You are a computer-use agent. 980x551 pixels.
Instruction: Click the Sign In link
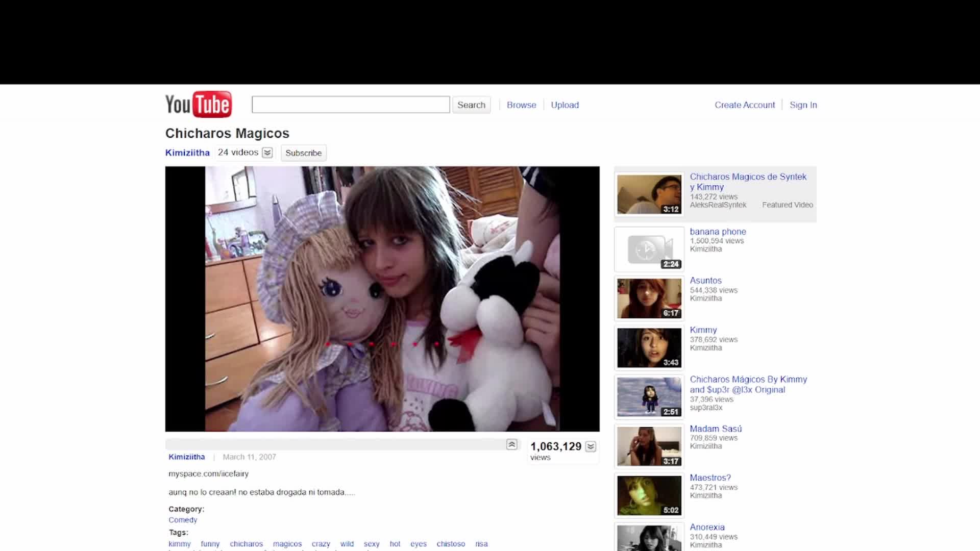(803, 105)
